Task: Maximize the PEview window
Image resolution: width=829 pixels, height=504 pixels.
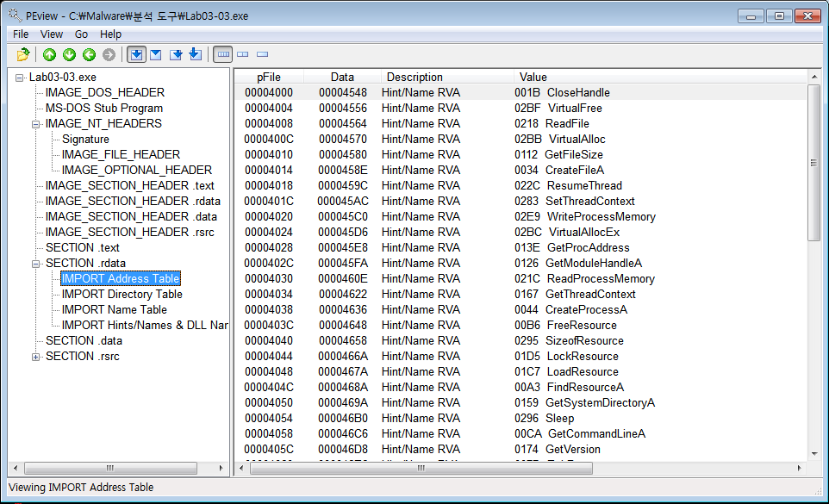Action: [779, 16]
